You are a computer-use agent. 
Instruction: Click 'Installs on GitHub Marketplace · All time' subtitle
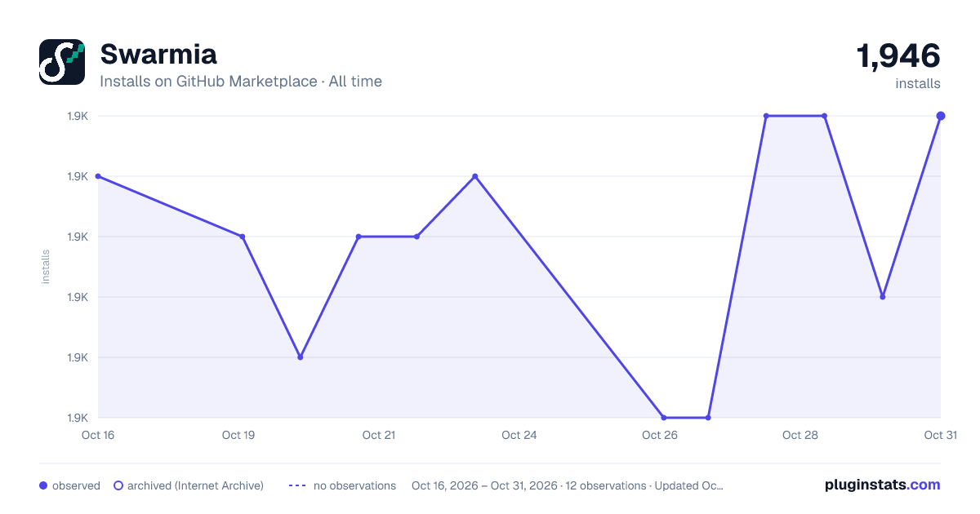241,82
